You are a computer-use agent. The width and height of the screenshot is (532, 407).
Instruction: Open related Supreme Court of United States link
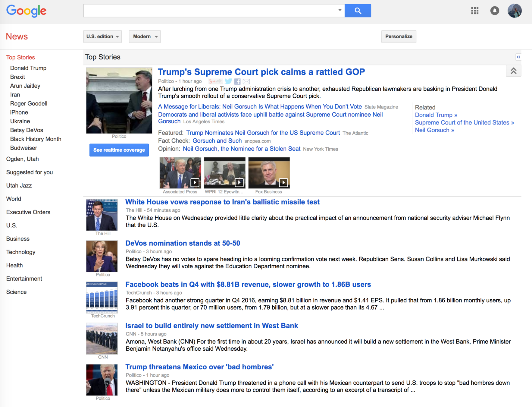point(464,123)
